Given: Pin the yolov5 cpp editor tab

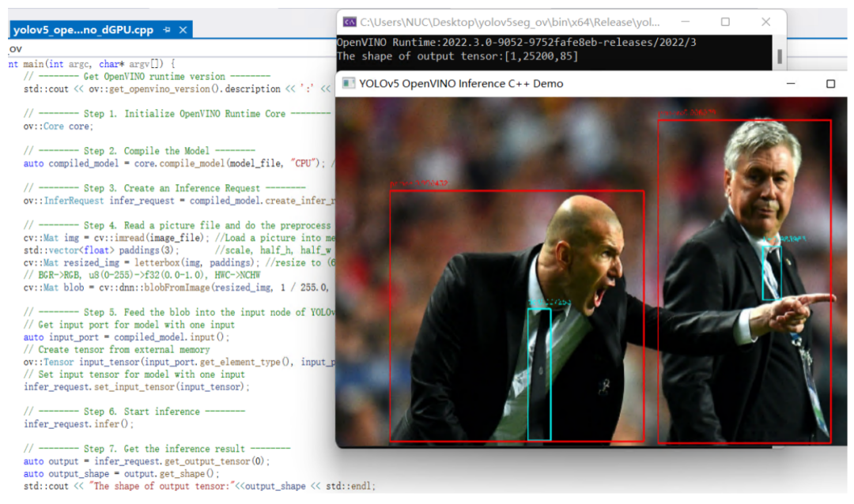Looking at the screenshot, I should tap(167, 30).
